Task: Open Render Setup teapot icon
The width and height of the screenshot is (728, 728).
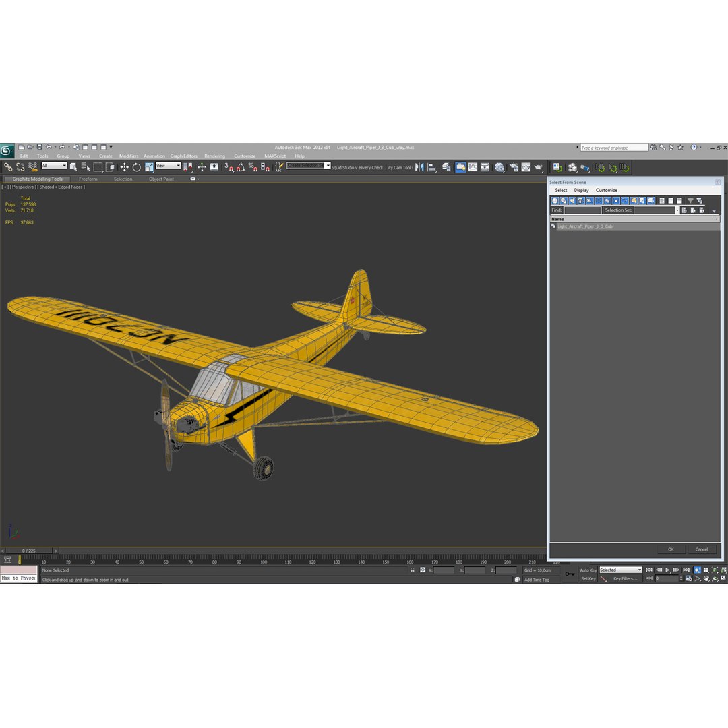Action: (x=514, y=167)
